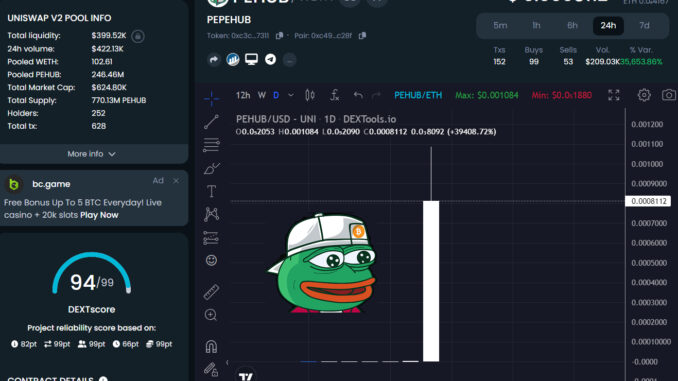The height and width of the screenshot is (381, 678).
Task: Toggle magnet snap mode
Action: point(211,346)
